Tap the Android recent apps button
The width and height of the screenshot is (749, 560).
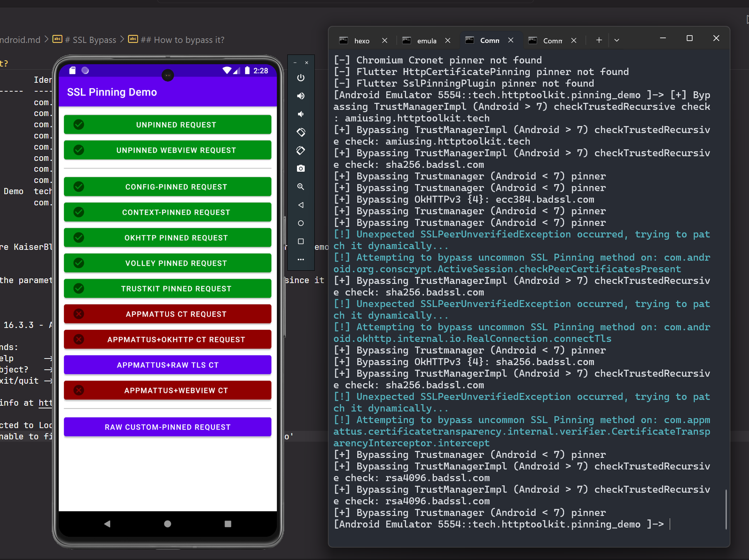[x=228, y=524]
